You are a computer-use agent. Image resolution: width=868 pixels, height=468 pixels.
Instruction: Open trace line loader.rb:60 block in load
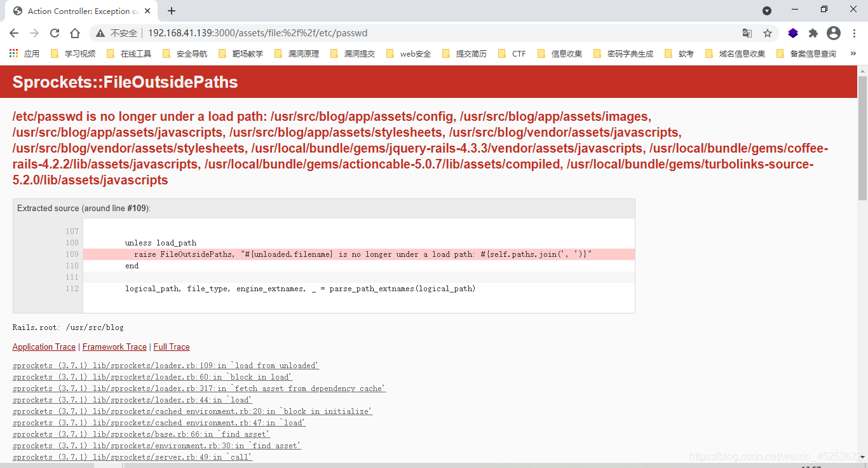[152, 377]
